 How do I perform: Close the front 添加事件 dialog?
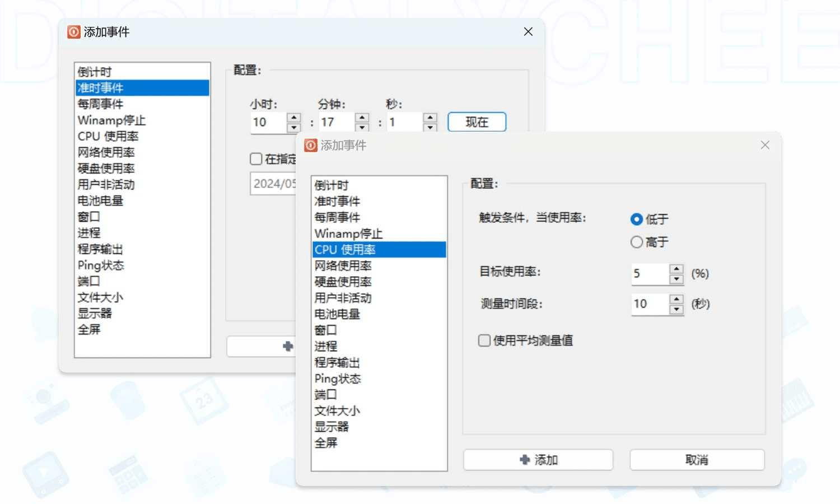[765, 146]
